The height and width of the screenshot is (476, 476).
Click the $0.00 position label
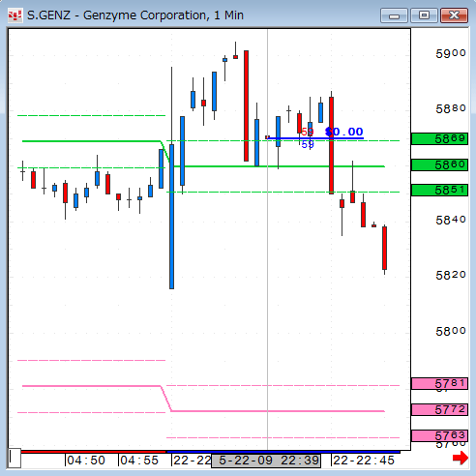344,132
